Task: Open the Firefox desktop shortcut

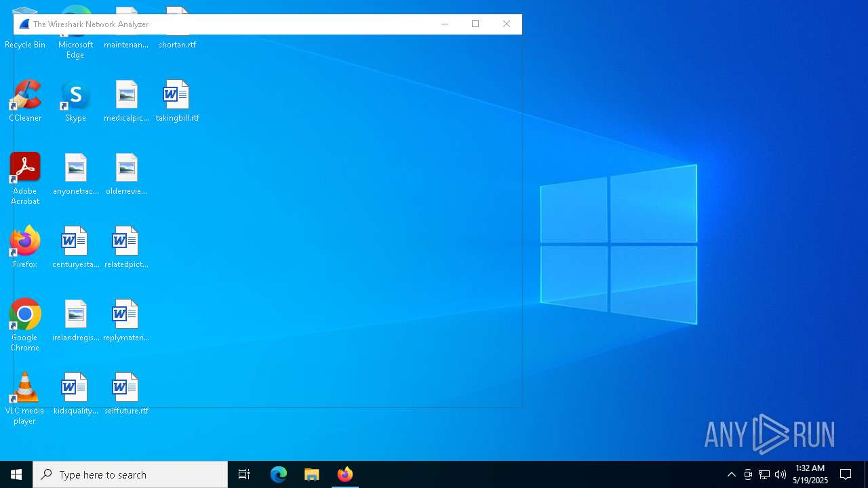Action: [25, 247]
